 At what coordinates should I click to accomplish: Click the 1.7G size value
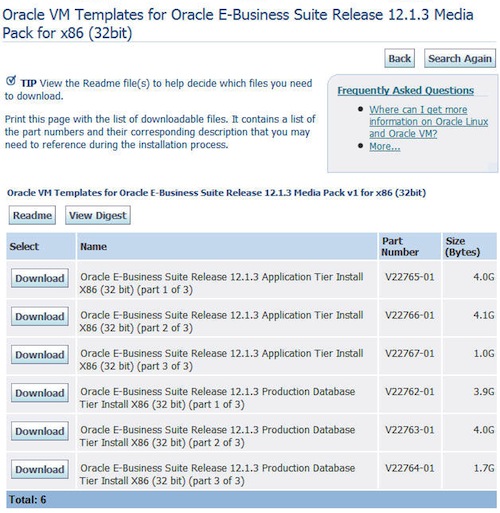(484, 468)
